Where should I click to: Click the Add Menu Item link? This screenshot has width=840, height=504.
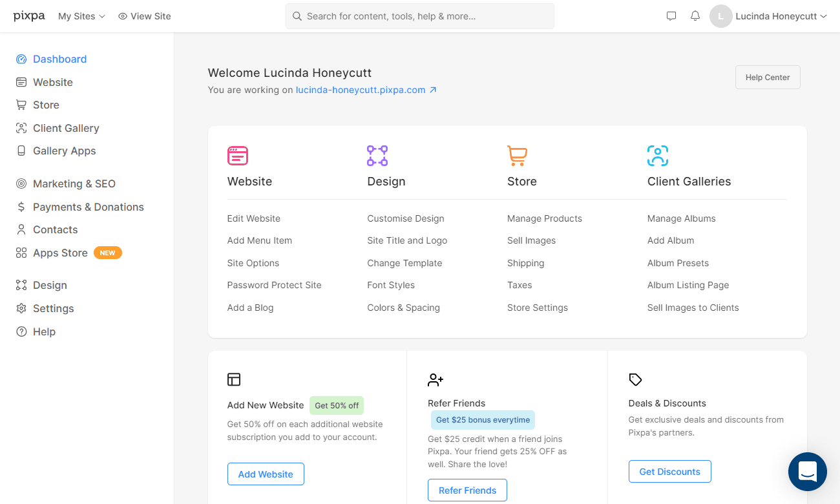(260, 240)
